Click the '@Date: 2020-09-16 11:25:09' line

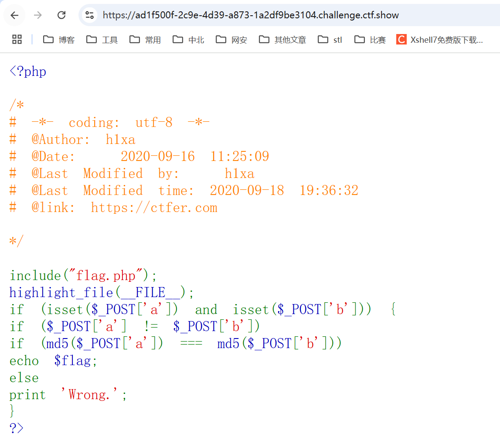click(x=139, y=156)
